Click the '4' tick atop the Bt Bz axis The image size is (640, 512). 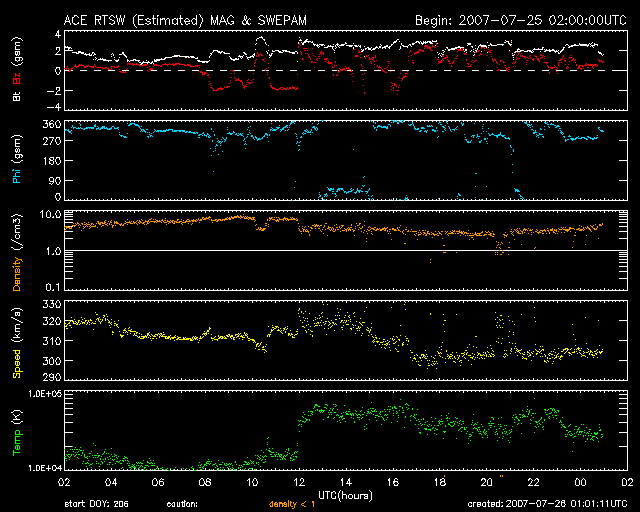[x=58, y=34]
